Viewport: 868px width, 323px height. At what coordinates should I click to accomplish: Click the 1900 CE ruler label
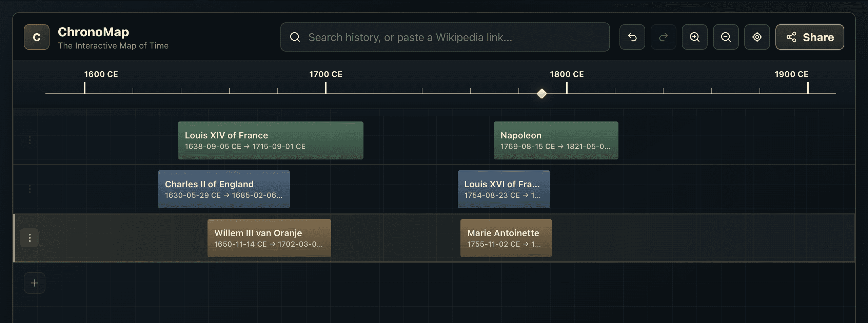tap(792, 74)
